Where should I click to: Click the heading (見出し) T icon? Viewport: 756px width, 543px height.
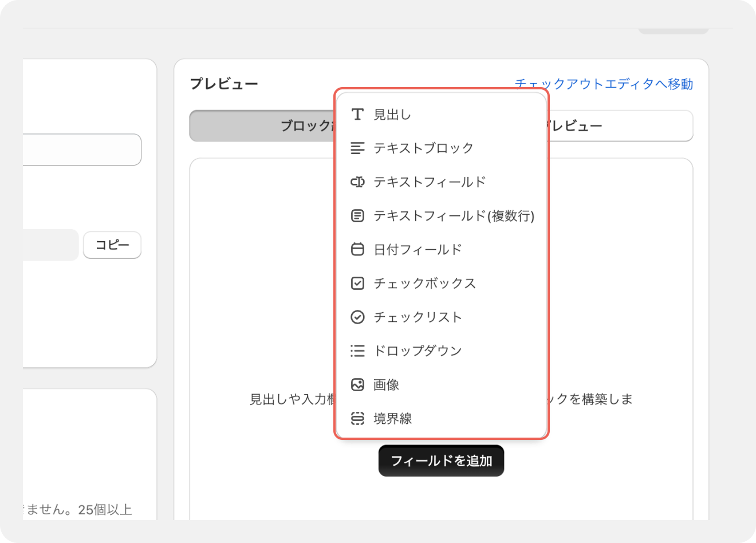point(357,115)
